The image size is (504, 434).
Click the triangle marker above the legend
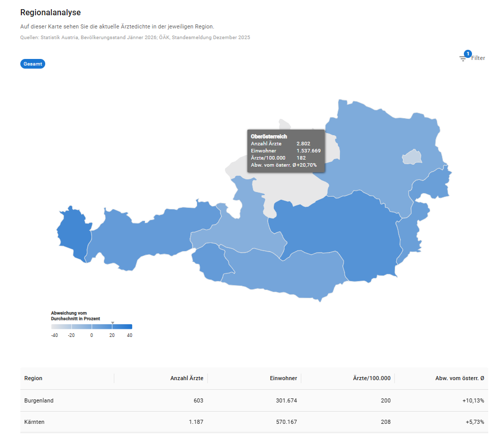tap(112, 323)
